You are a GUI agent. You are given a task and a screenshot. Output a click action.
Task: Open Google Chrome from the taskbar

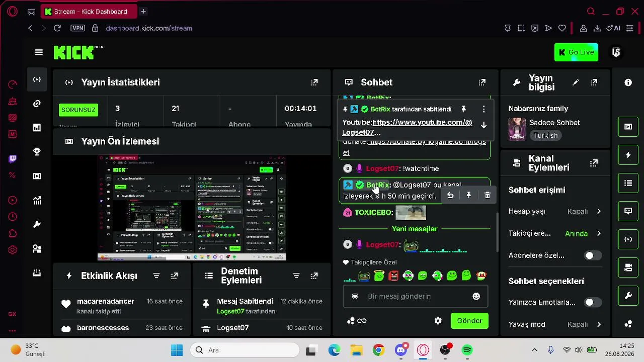click(379, 350)
